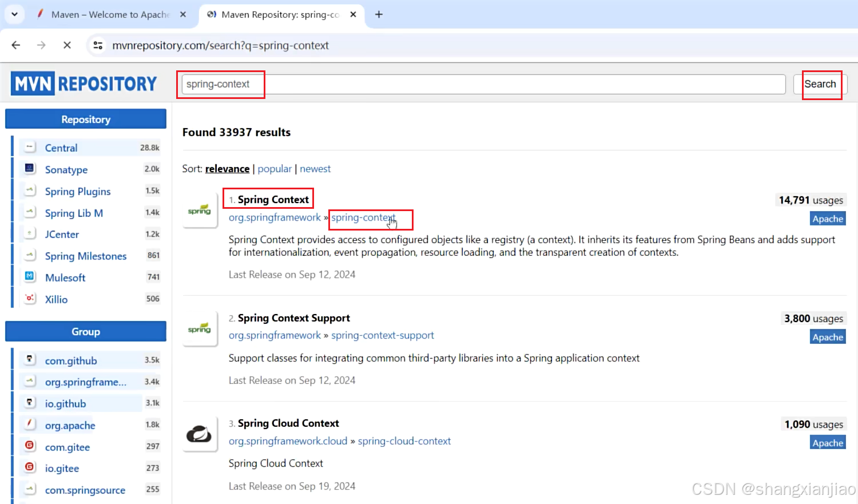Click the Spring Lib M icon
This screenshot has height=504, width=858.
[x=30, y=212]
